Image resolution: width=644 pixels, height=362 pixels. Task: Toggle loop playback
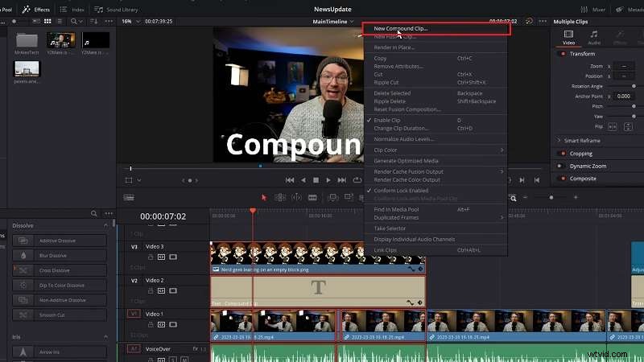(x=357, y=179)
